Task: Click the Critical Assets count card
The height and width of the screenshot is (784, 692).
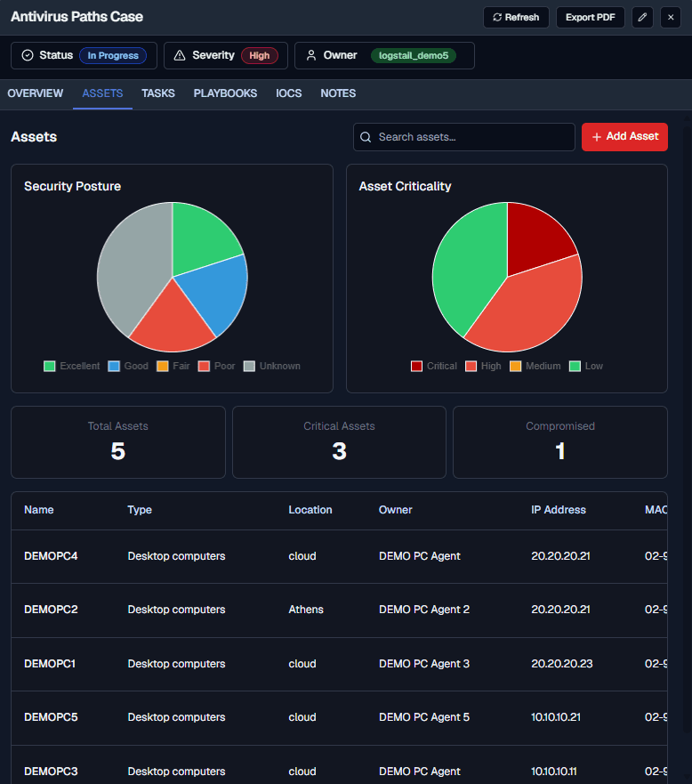Action: (339, 442)
